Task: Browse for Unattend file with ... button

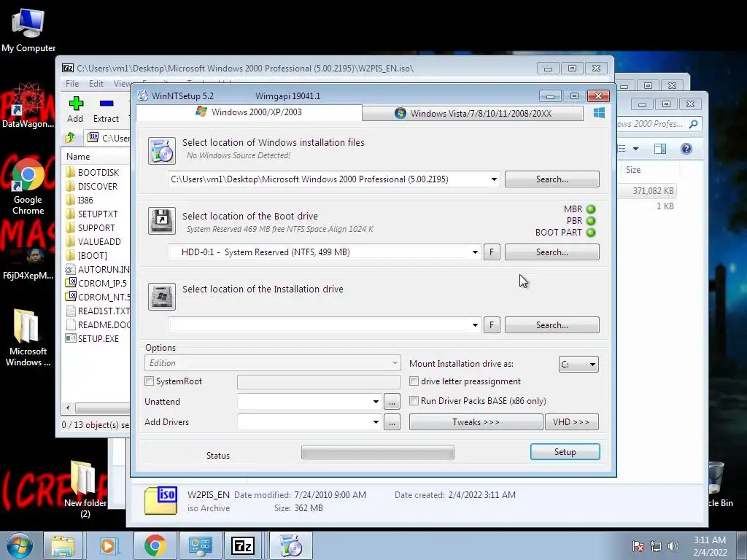Action: point(392,402)
